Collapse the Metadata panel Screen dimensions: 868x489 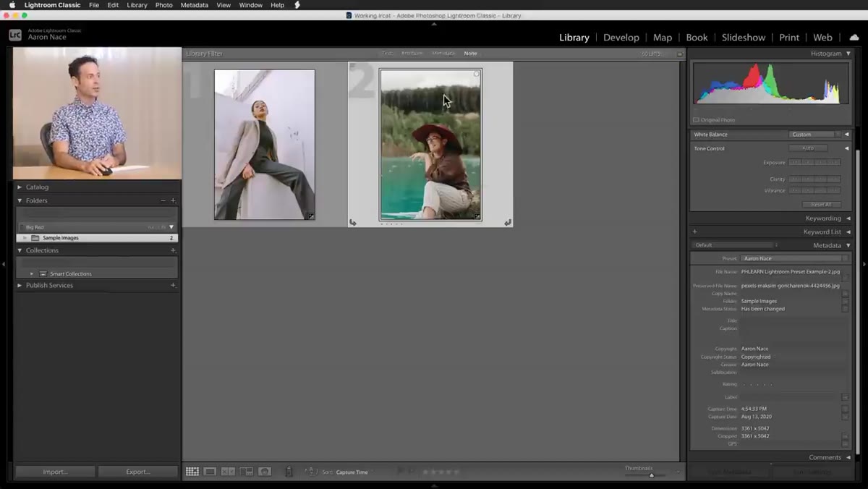(847, 245)
